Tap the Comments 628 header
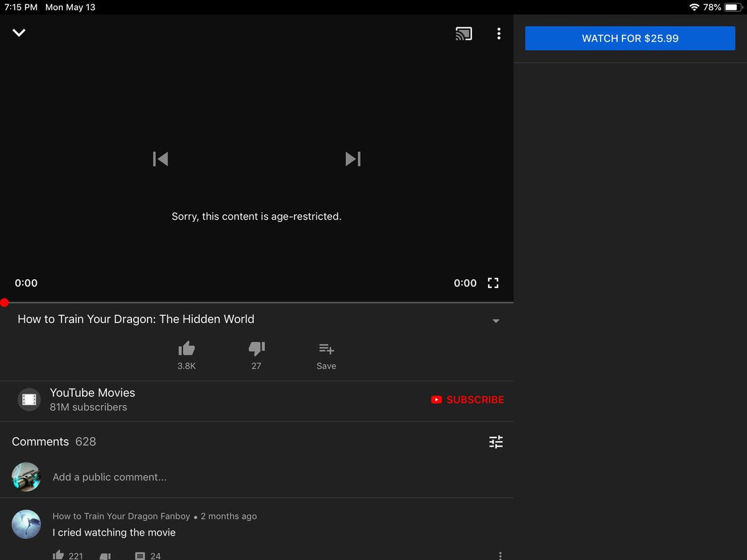This screenshot has height=560, width=747. coord(54,442)
